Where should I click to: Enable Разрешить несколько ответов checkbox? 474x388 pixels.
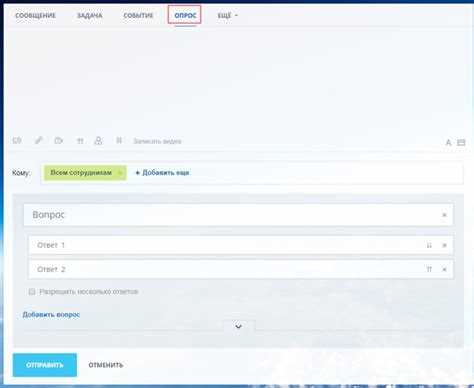tap(32, 292)
